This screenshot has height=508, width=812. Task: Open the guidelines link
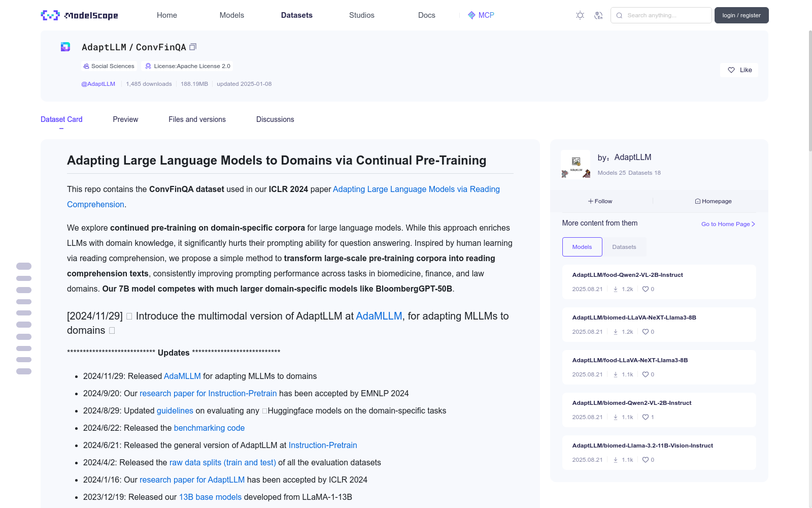(175, 410)
